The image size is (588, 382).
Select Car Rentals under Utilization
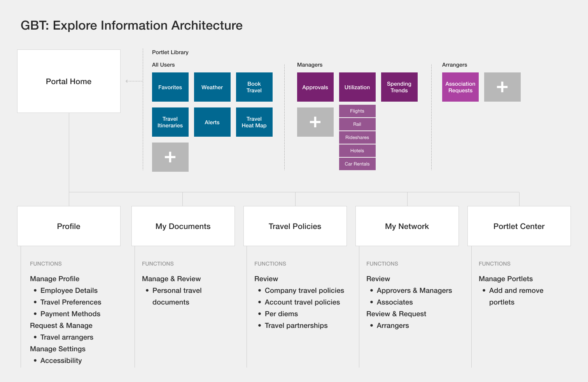pyautogui.click(x=357, y=164)
